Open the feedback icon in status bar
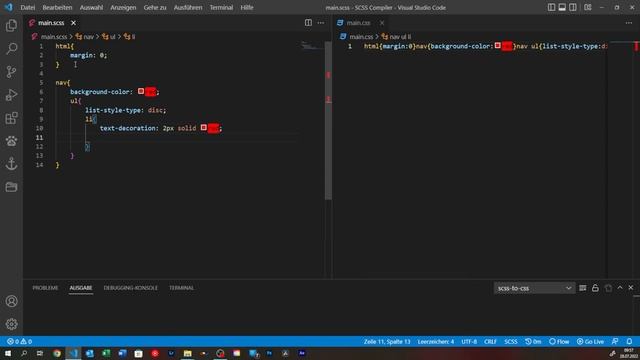This screenshot has width=640, height=360. [615, 342]
